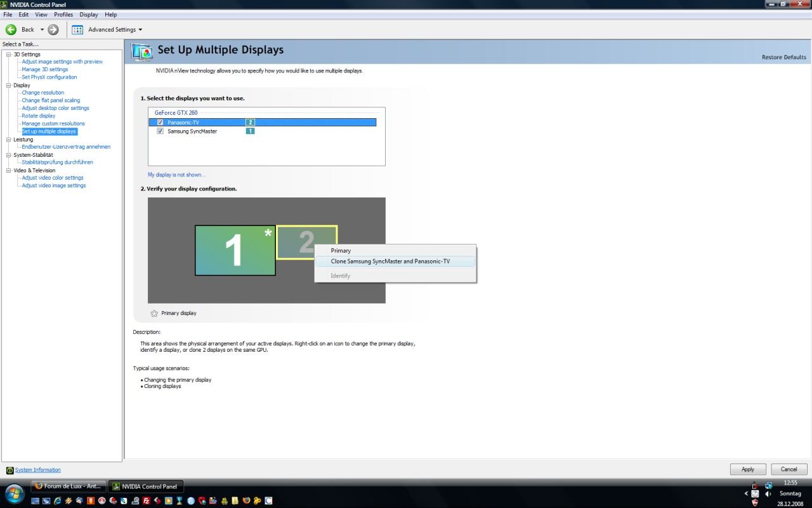
Task: Select display 2 thumbnail in arrangement
Action: pyautogui.click(x=307, y=242)
